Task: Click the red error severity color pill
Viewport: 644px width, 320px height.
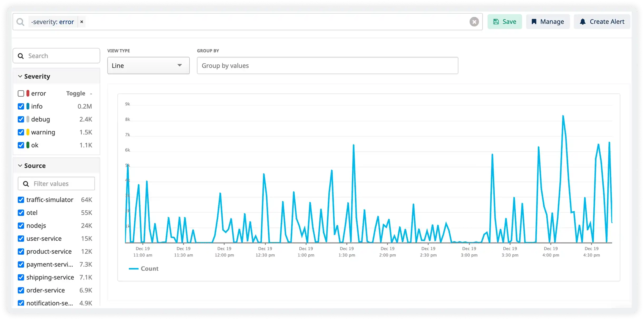Action: pyautogui.click(x=28, y=93)
